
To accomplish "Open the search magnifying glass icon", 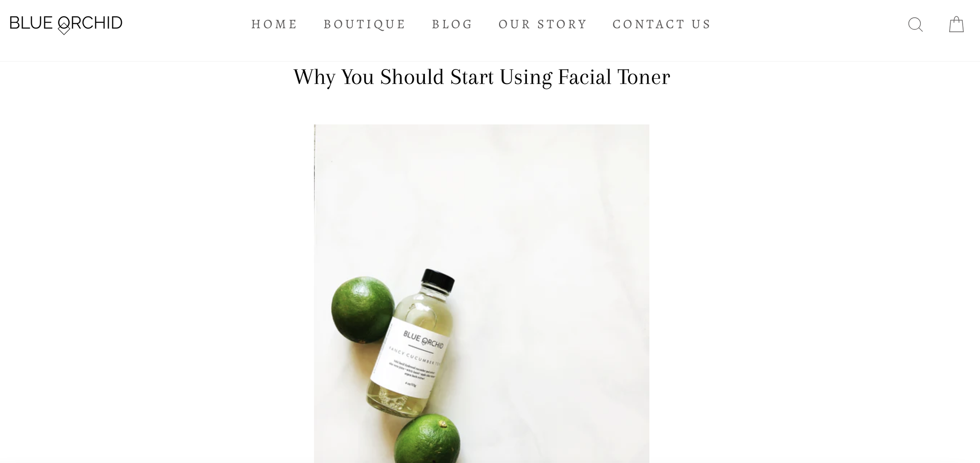I will 915,24.
